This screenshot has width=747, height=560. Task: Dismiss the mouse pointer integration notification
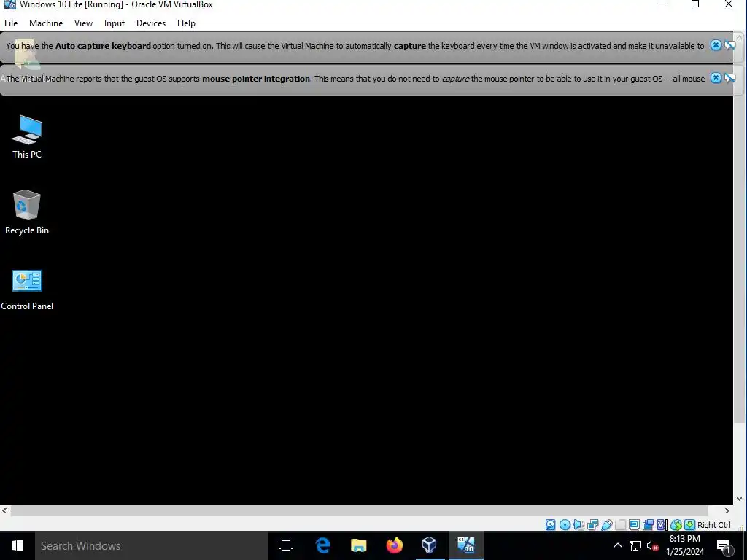point(716,77)
